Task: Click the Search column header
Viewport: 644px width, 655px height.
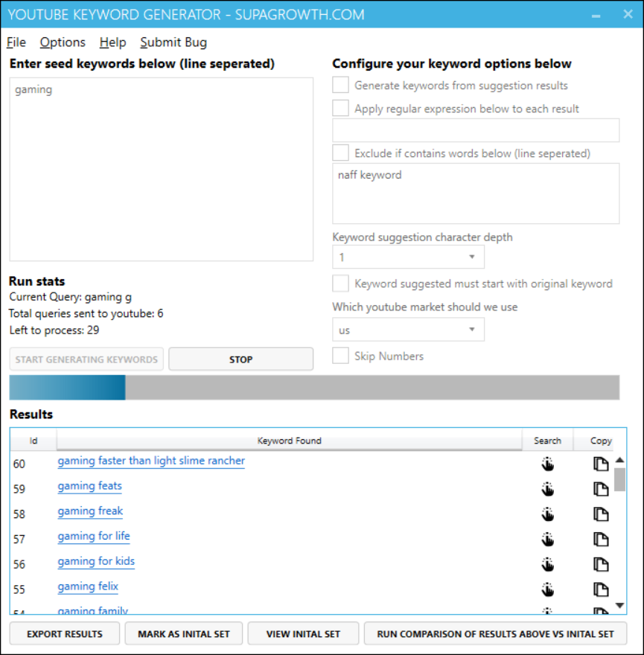Action: coord(547,441)
